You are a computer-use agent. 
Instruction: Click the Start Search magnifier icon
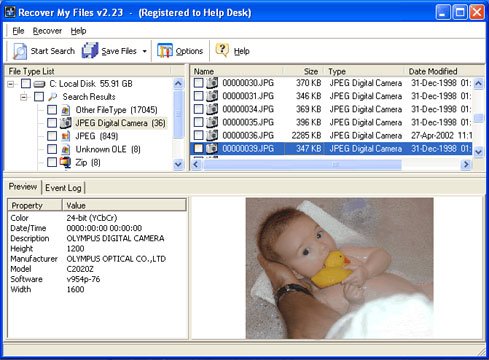click(x=20, y=51)
